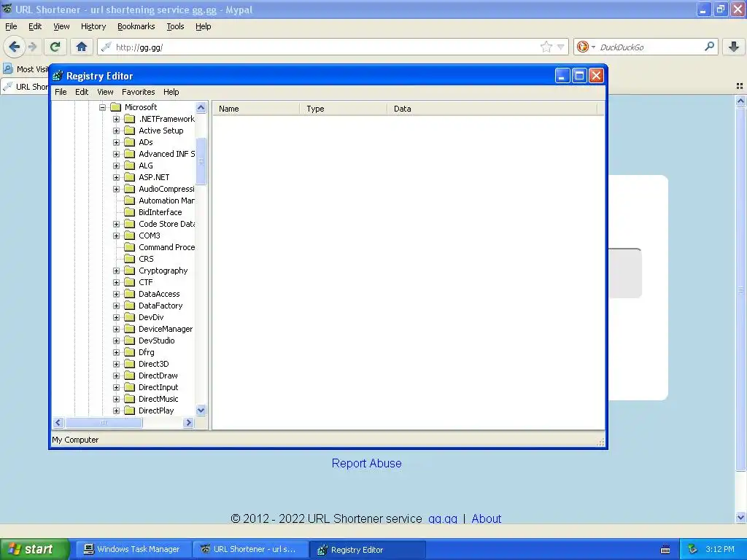Open the Most Visited bookmarks button

click(x=25, y=69)
